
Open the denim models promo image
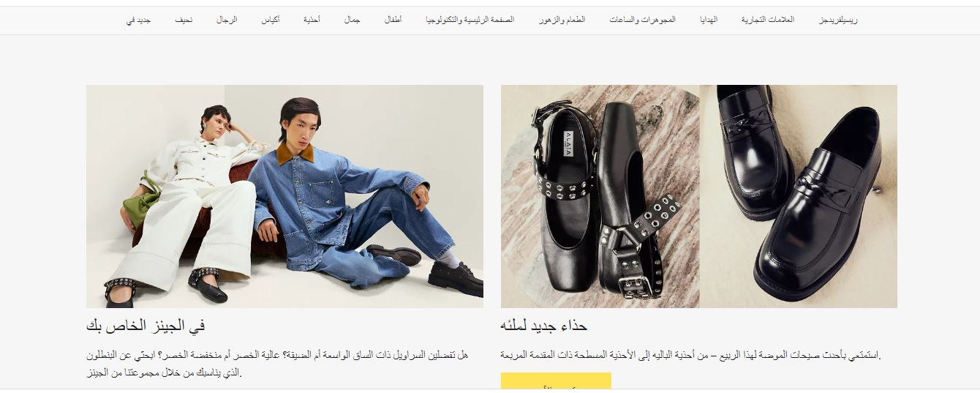284,196
